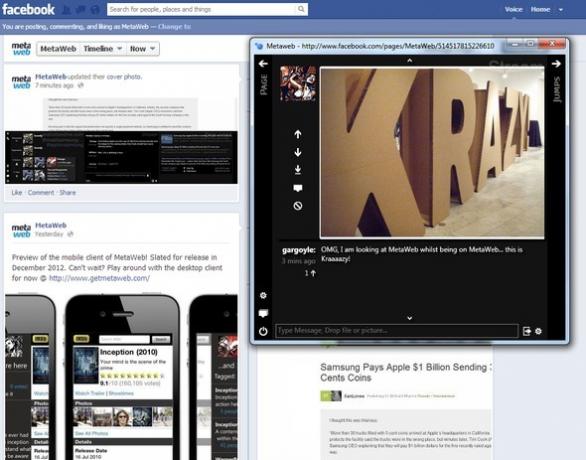Click the 'Yesterday' post timestamp

point(49,234)
